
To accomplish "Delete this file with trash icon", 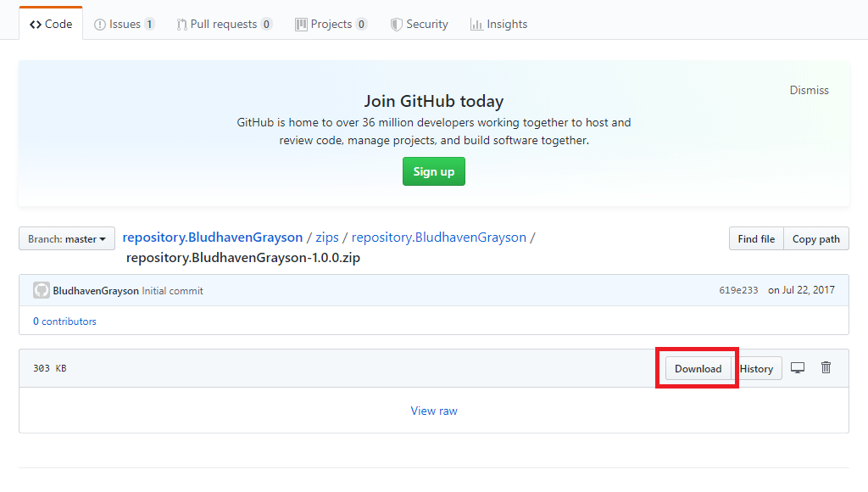I will 826,367.
